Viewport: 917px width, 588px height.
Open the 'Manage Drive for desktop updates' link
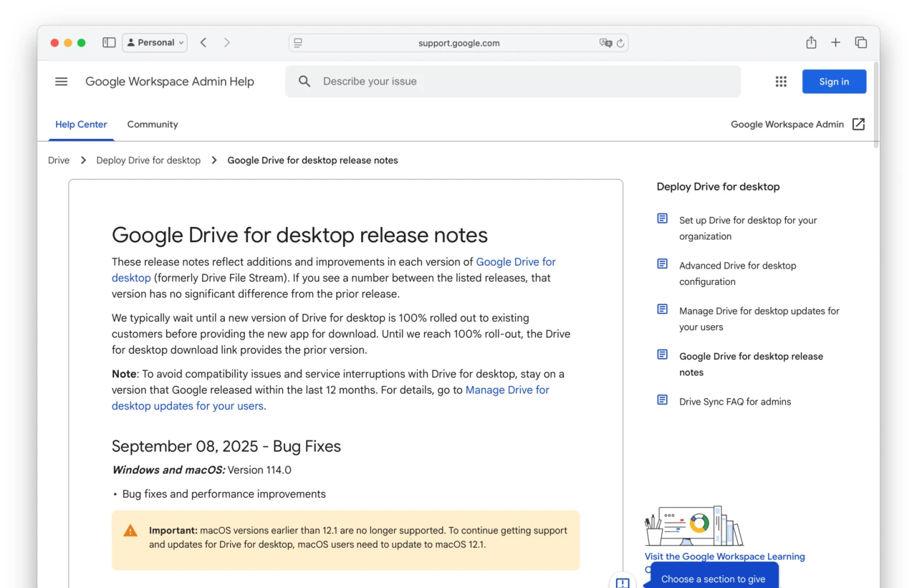508,390
